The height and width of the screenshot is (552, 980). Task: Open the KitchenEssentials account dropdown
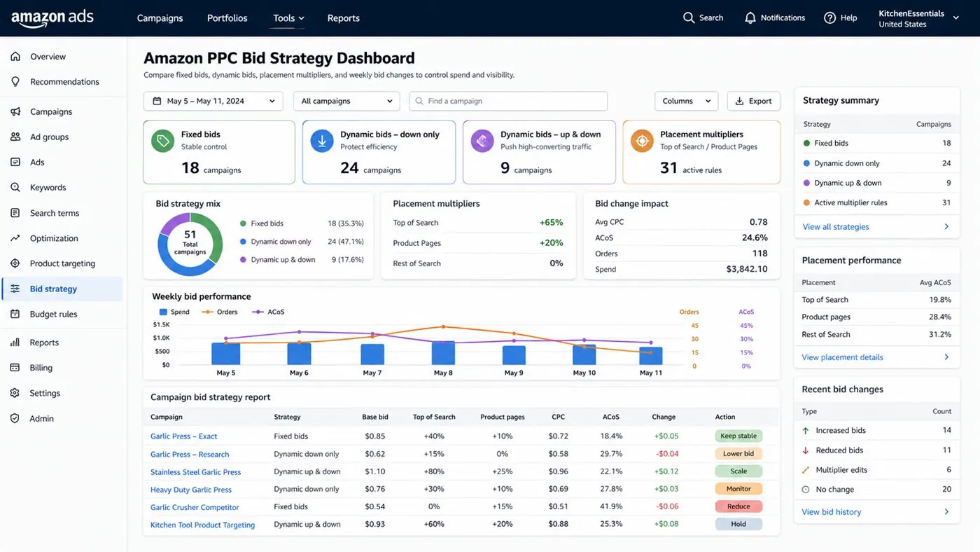tap(919, 18)
